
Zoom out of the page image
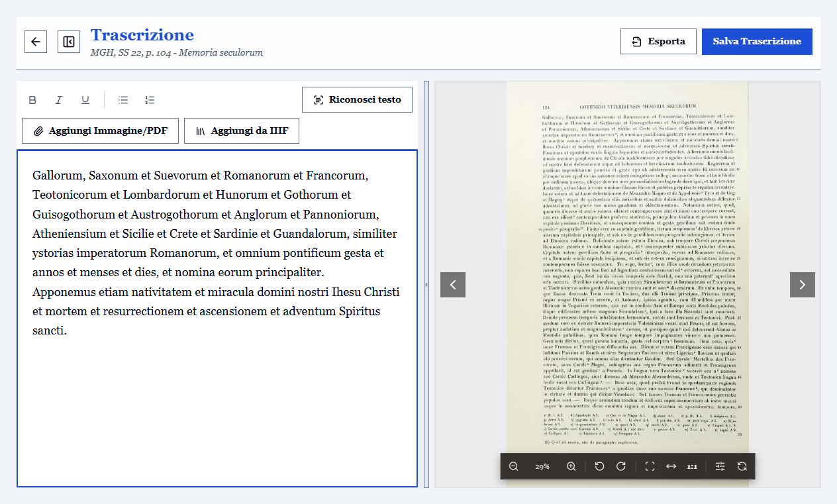pyautogui.click(x=514, y=466)
